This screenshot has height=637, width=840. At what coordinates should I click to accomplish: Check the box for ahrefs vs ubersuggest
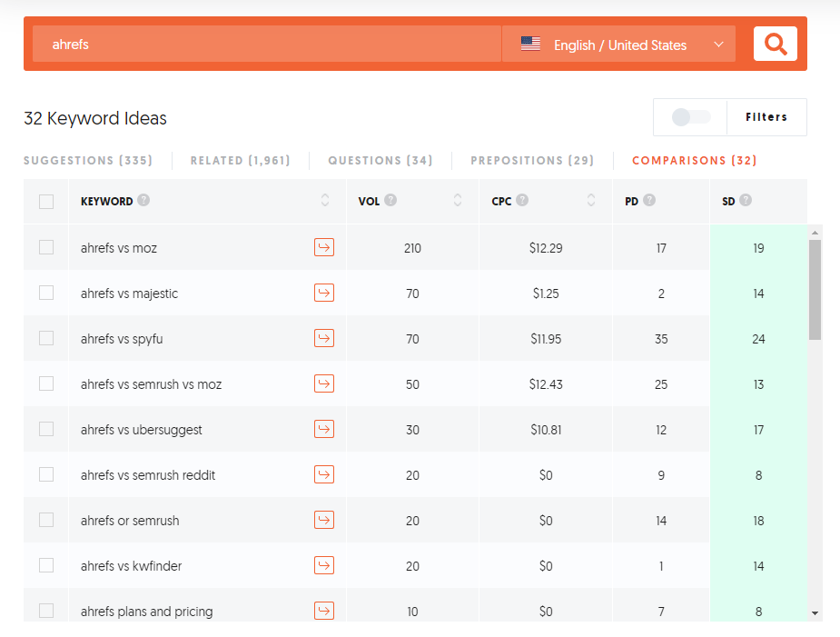point(46,429)
